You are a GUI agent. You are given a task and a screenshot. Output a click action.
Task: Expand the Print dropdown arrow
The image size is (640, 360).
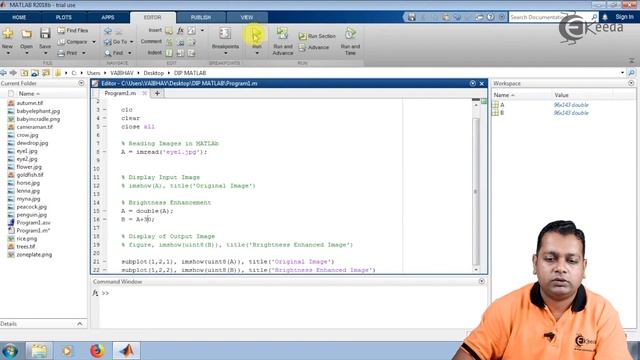[x=84, y=53]
